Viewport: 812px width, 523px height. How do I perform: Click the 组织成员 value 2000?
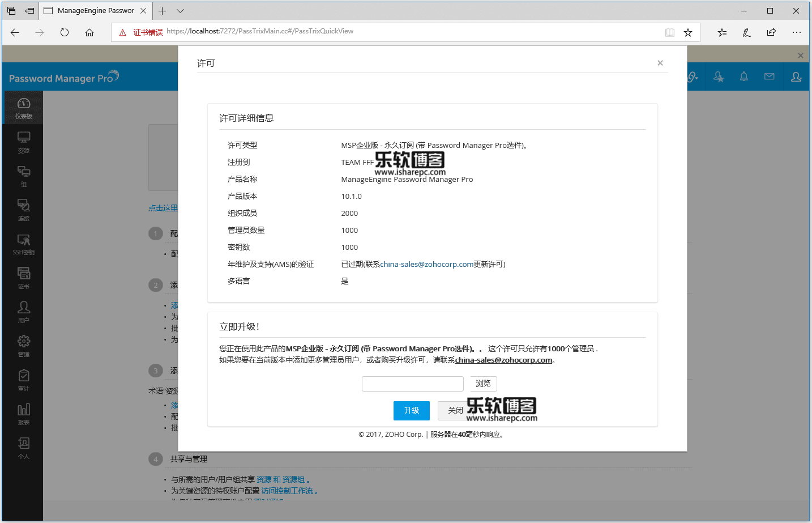(349, 213)
